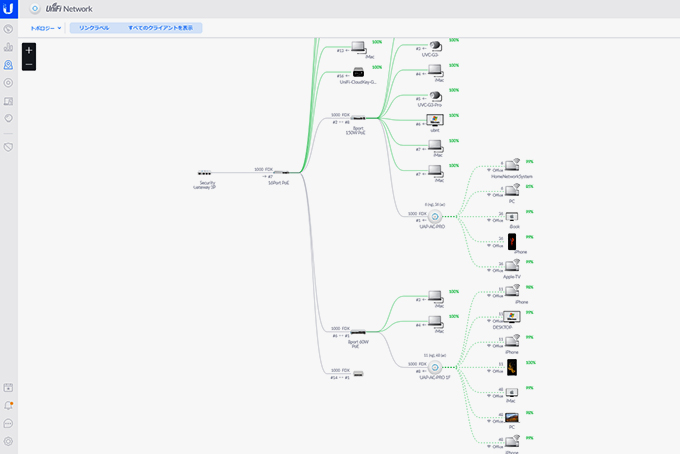This screenshot has height=454, width=680.
Task: Select the UAP-AC-PRO 1F access point node
Action: tap(435, 367)
